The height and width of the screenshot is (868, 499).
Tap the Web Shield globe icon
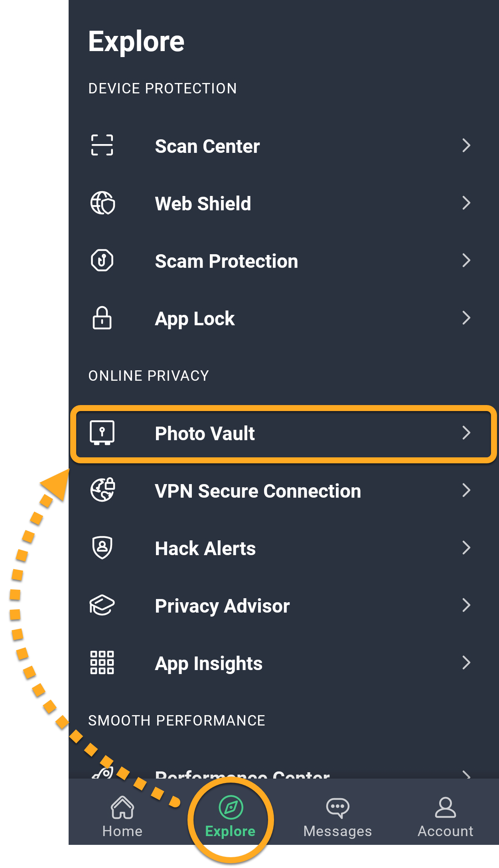[103, 203]
